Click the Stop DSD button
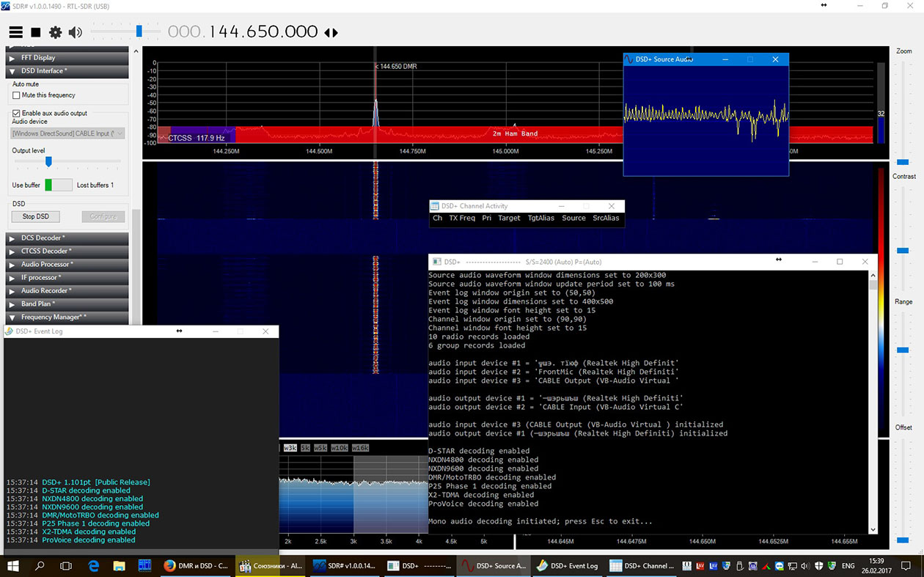This screenshot has height=577, width=924. point(35,216)
